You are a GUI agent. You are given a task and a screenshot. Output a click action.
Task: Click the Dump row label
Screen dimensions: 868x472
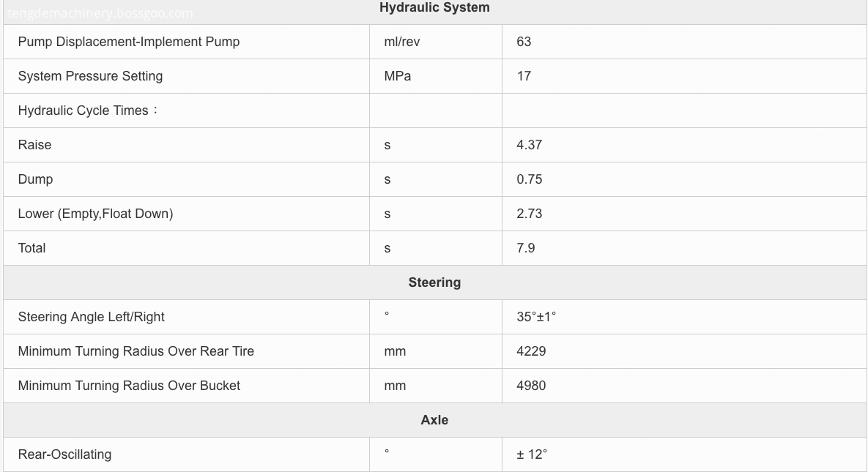tap(35, 179)
